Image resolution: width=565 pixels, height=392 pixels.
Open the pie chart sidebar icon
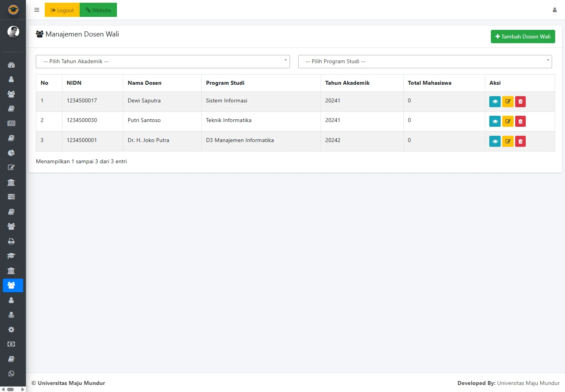11,153
